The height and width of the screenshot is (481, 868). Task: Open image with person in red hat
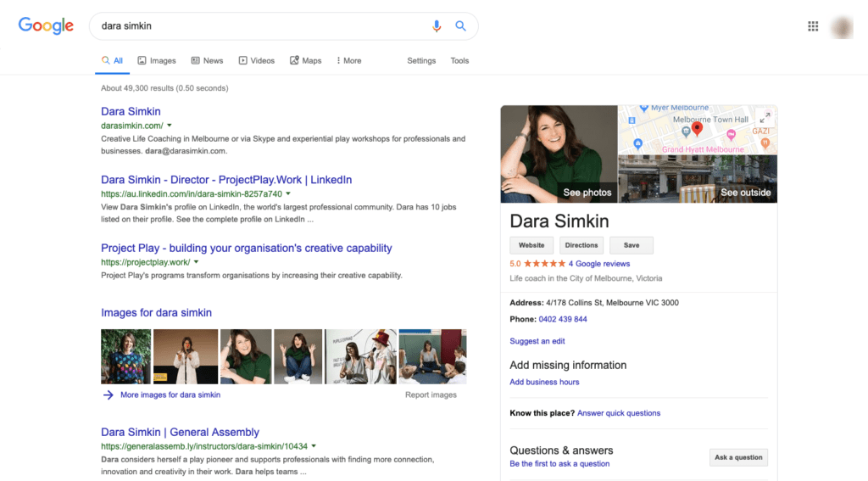360,356
